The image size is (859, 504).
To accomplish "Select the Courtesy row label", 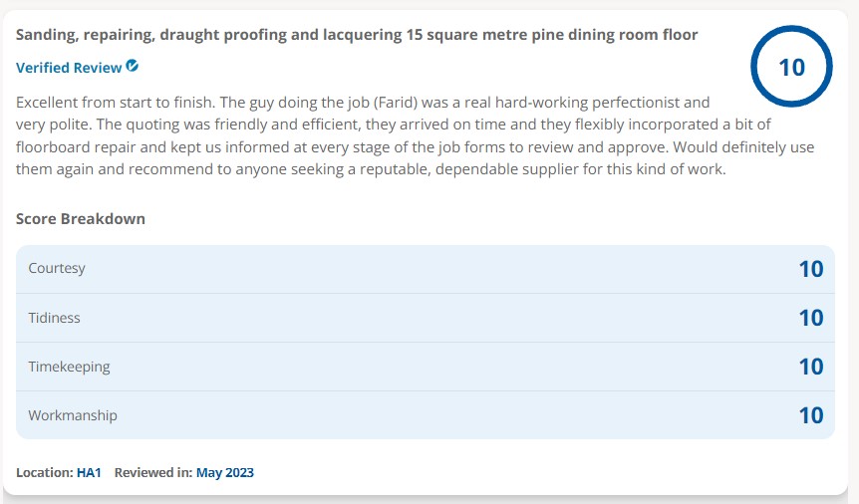I will [x=57, y=269].
